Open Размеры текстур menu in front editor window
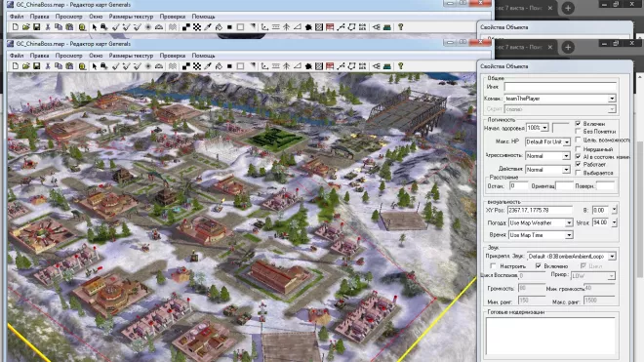 tap(131, 56)
